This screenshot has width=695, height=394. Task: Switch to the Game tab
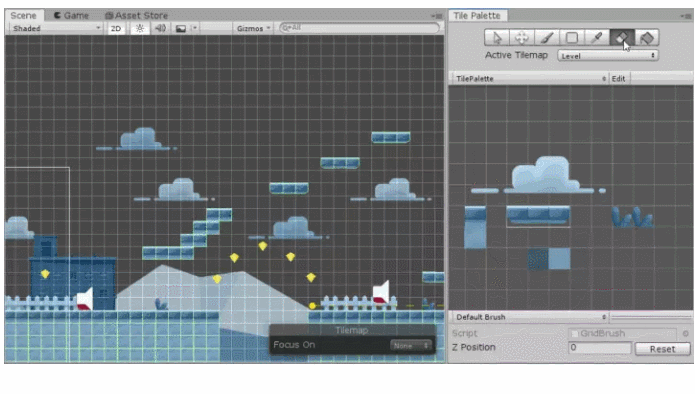tap(71, 16)
